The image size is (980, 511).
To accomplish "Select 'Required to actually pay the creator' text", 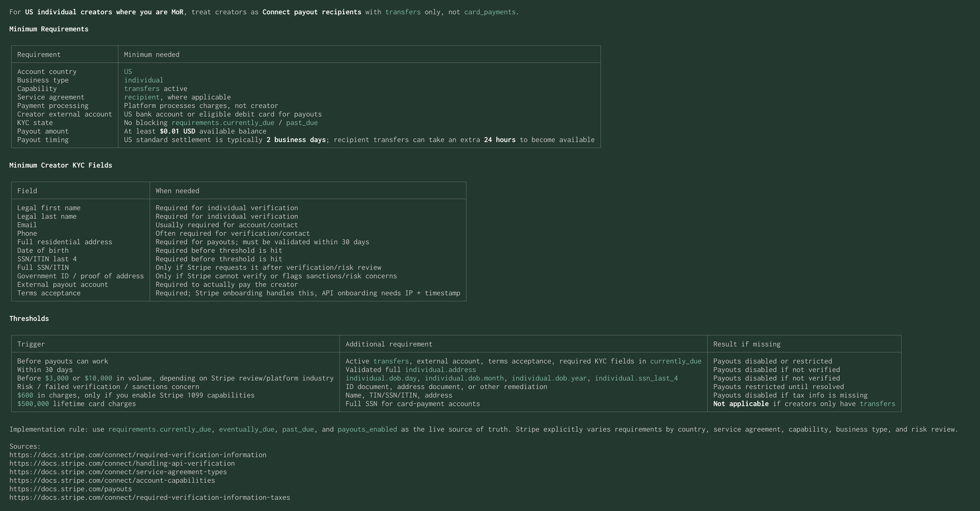I will coord(227,285).
